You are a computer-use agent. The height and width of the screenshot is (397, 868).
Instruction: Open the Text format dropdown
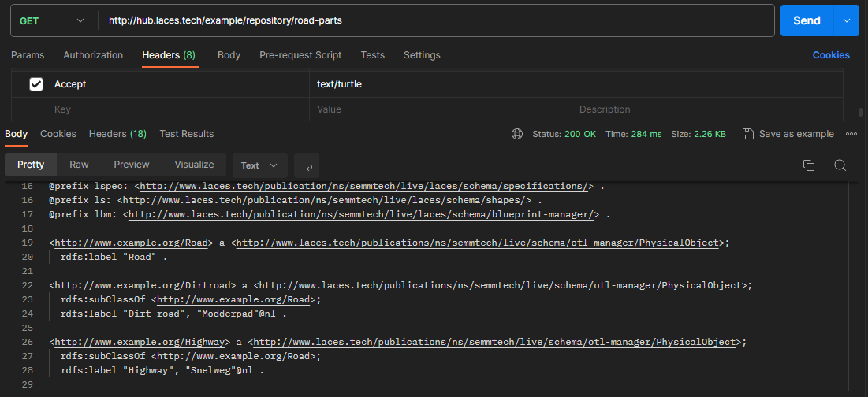(259, 165)
